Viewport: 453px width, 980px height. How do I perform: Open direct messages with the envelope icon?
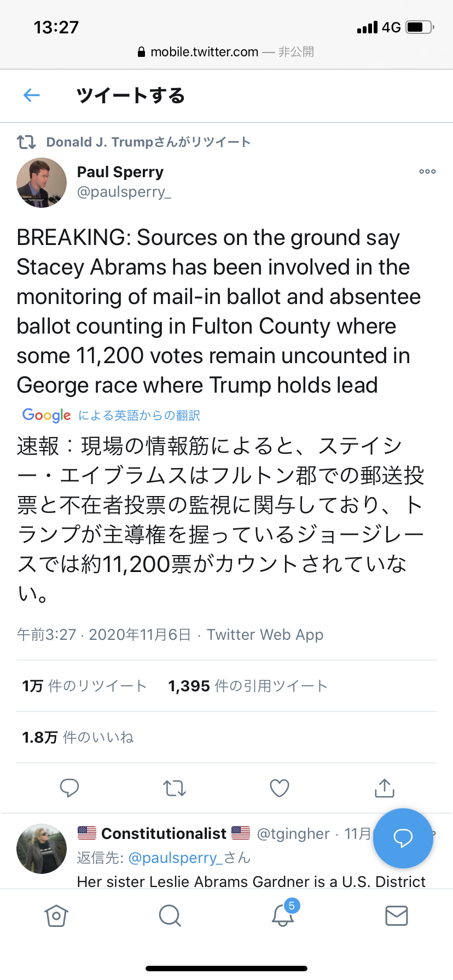396,915
